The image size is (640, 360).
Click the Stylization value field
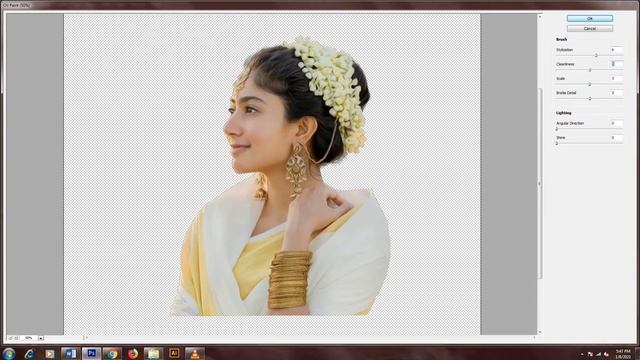pyautogui.click(x=616, y=50)
